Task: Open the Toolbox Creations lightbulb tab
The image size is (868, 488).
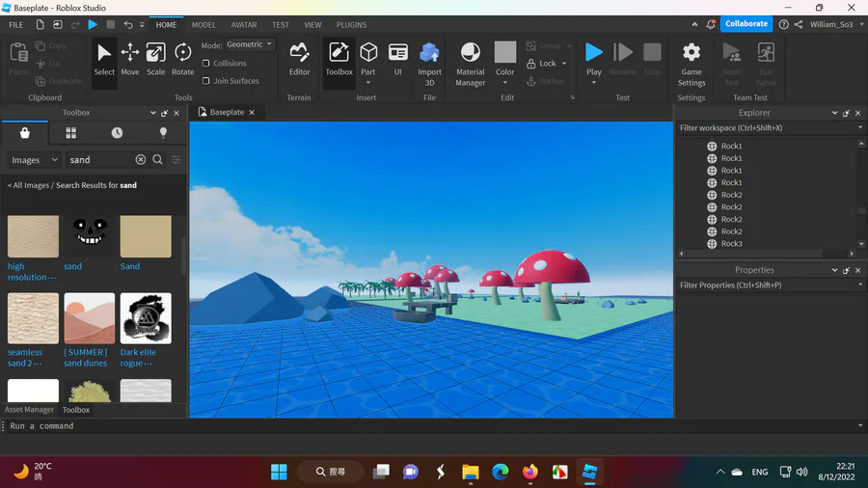Action: coord(163,133)
